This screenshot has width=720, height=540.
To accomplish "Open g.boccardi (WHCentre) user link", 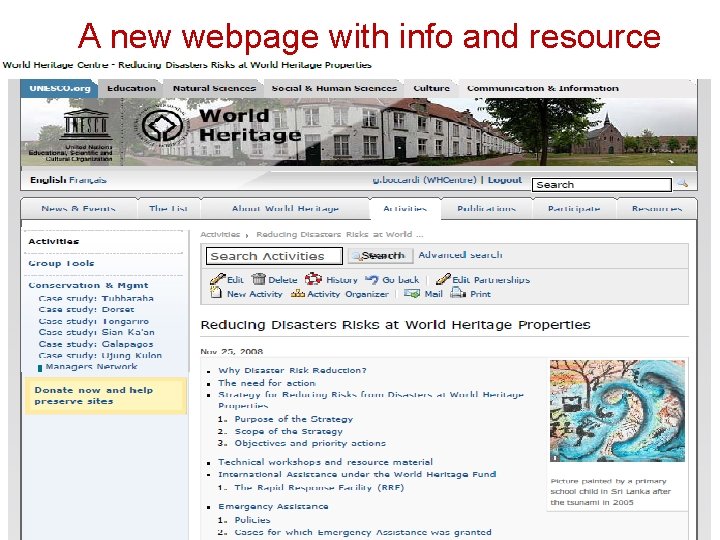I will point(424,180).
